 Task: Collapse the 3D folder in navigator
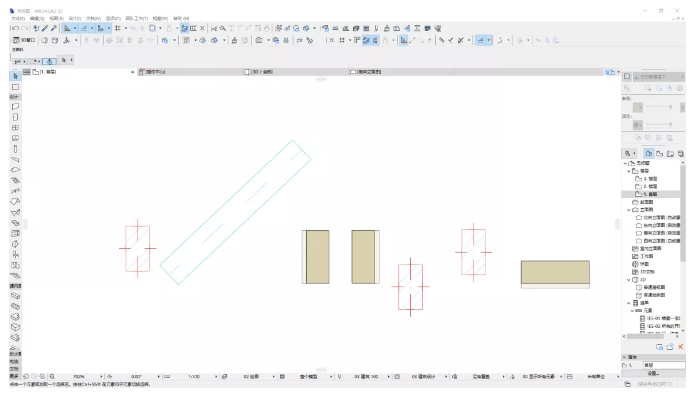tap(629, 280)
